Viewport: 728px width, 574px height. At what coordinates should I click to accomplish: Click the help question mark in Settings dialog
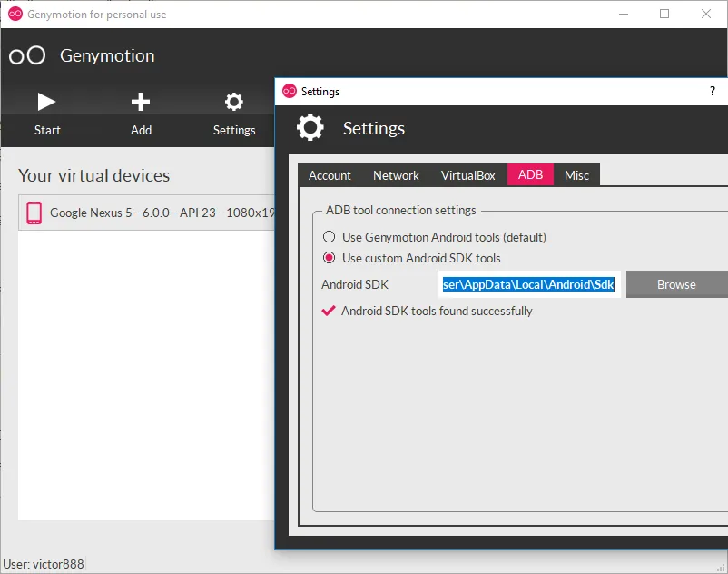(x=713, y=91)
